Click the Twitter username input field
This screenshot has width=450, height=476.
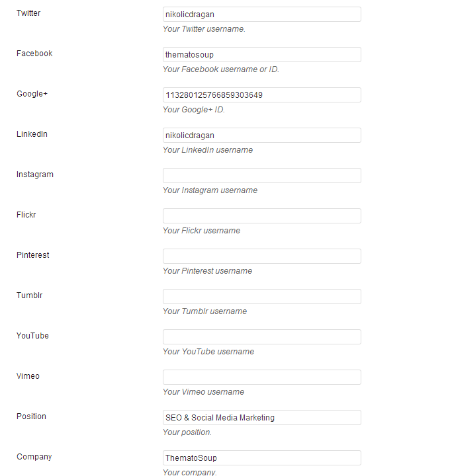click(261, 15)
